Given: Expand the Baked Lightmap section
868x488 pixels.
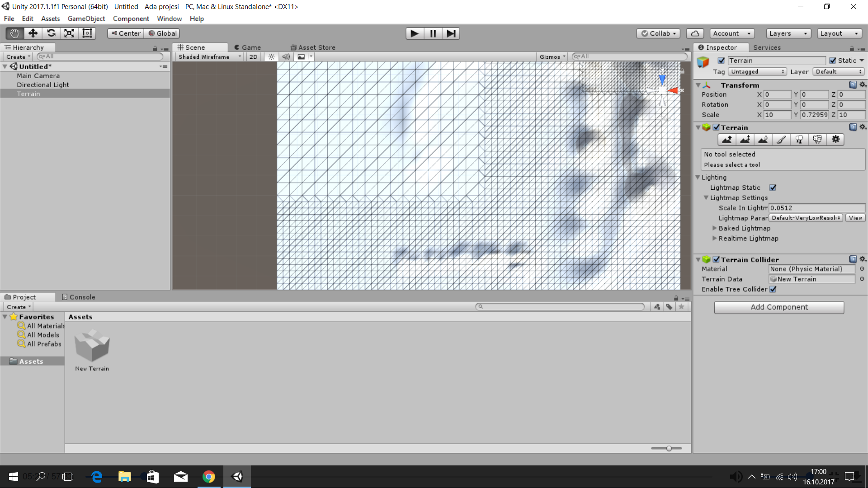Looking at the screenshot, I should click(x=715, y=228).
